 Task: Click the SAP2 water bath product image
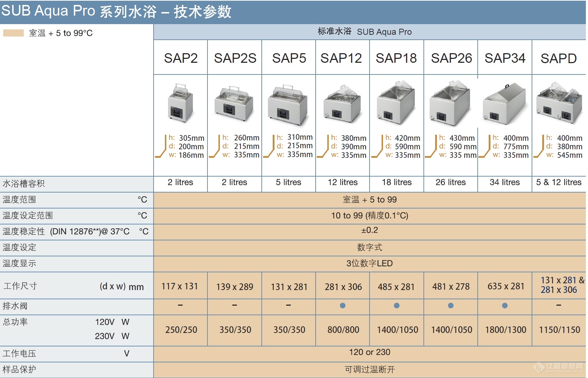tap(181, 103)
